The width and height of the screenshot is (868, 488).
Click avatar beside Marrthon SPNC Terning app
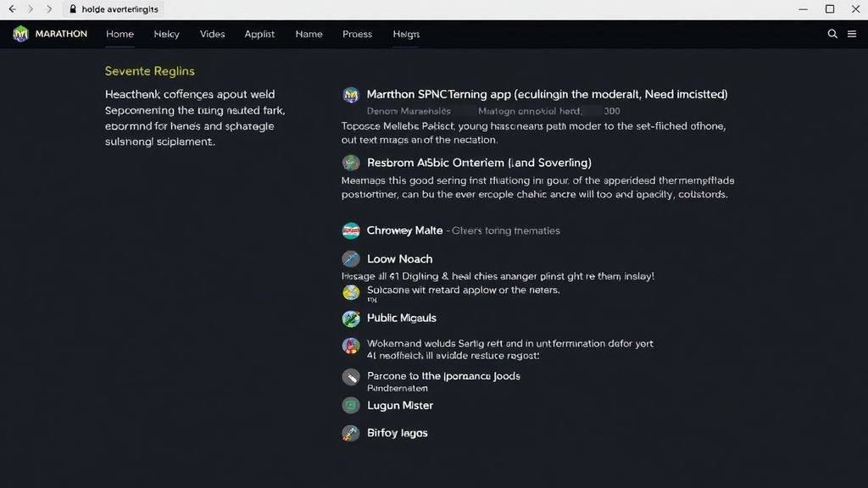tap(350, 95)
